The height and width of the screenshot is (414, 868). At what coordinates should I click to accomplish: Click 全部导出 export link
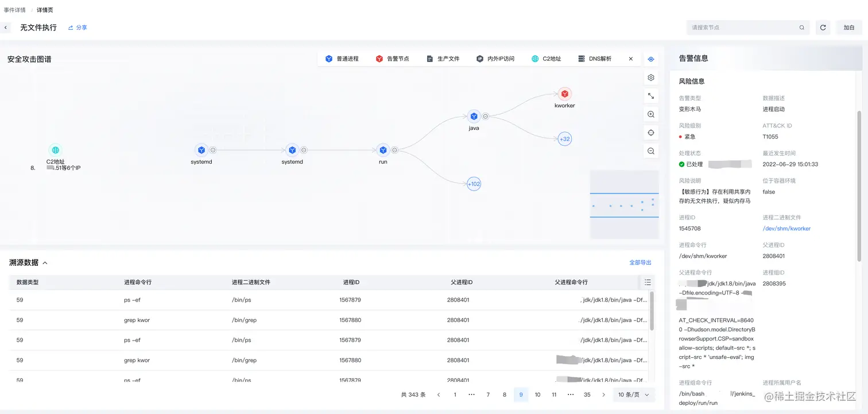641,262
